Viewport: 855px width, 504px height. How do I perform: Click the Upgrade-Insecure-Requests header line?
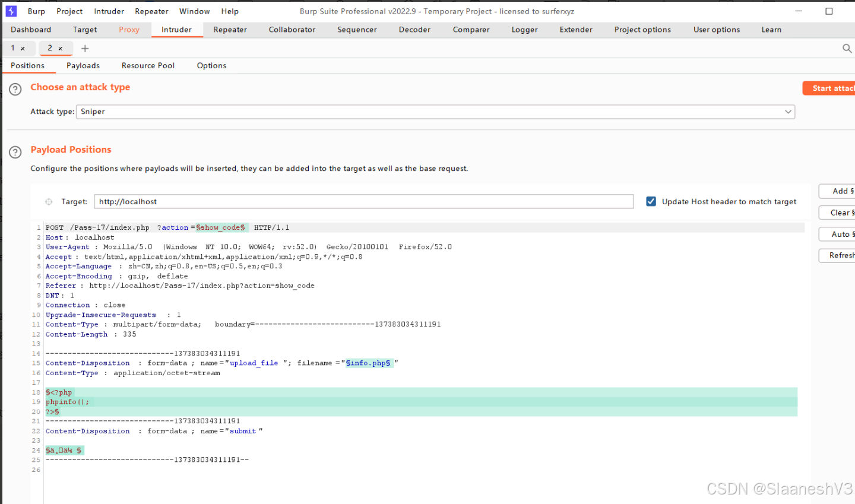(x=113, y=315)
